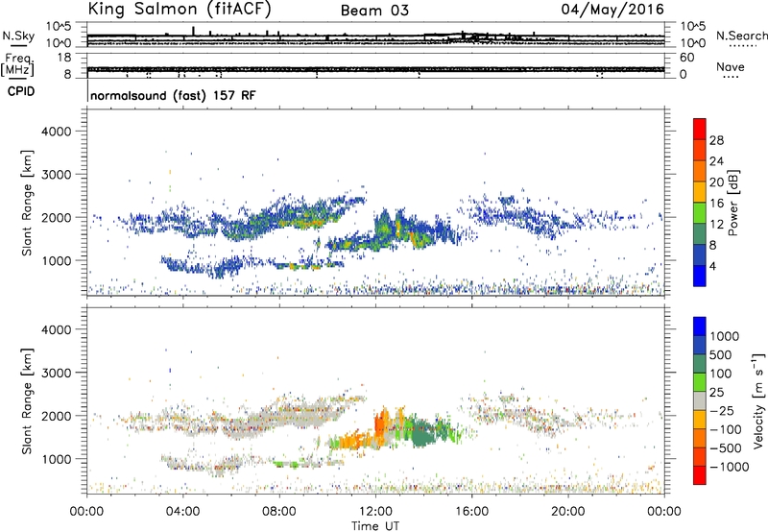Click the 1000 tick on the Velocity colorbar
Viewport: 768px width, 532px height.
725,336
